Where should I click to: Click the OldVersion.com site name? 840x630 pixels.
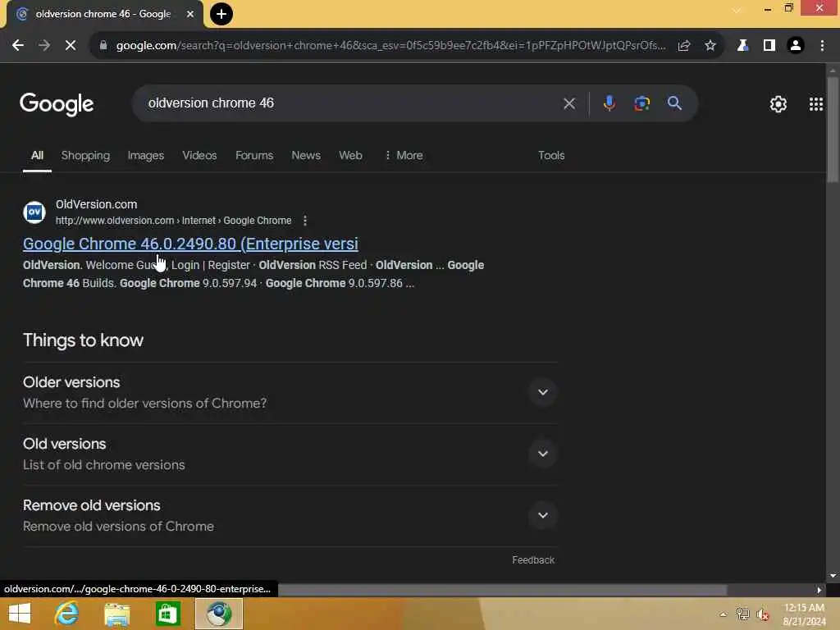(x=97, y=204)
